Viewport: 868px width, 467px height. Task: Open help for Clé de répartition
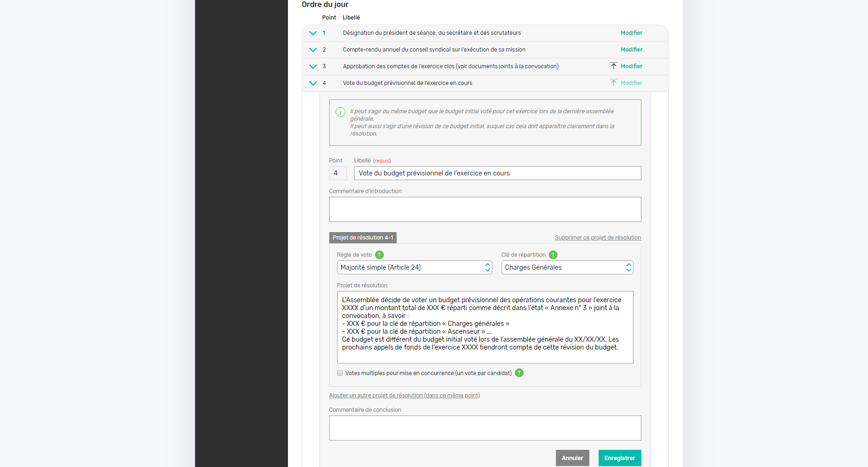(x=553, y=255)
